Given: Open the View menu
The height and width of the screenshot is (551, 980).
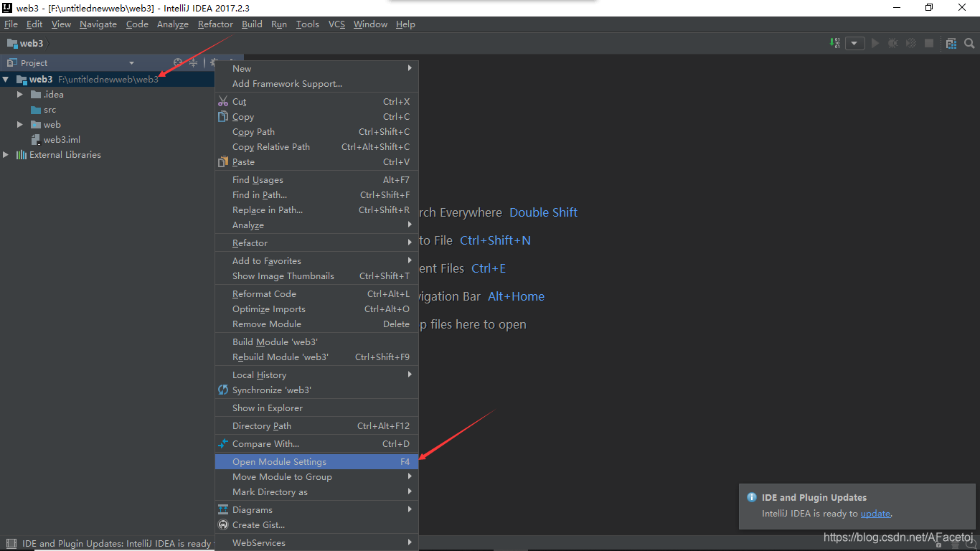Looking at the screenshot, I should coord(61,24).
